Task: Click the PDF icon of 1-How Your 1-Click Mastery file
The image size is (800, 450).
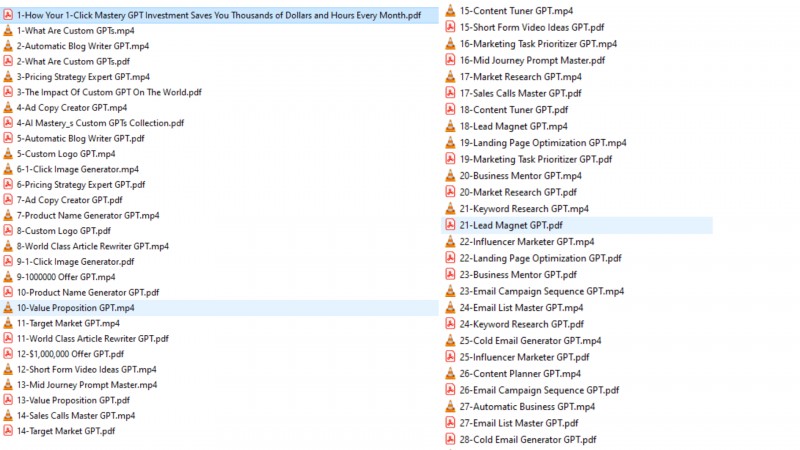Action: click(x=8, y=15)
